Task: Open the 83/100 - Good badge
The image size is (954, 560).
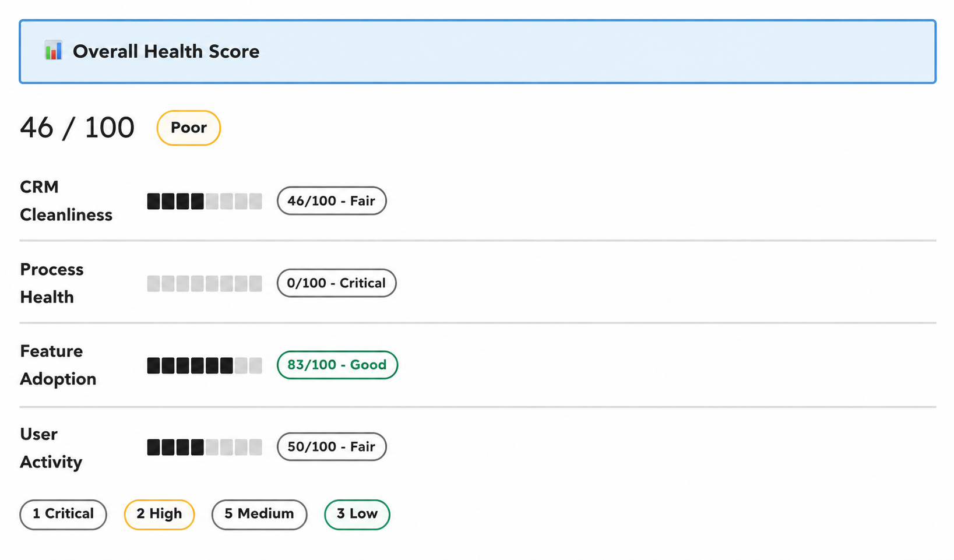Action: coord(337,365)
